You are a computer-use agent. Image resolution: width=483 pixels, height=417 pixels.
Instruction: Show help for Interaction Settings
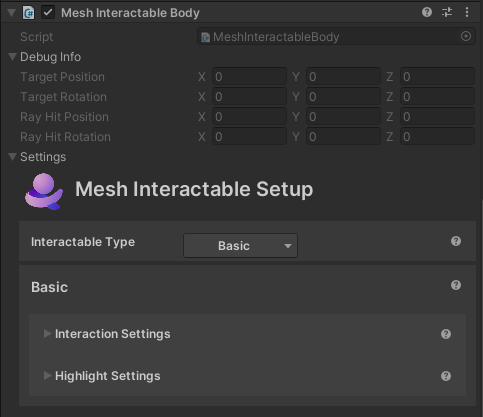[x=446, y=334]
